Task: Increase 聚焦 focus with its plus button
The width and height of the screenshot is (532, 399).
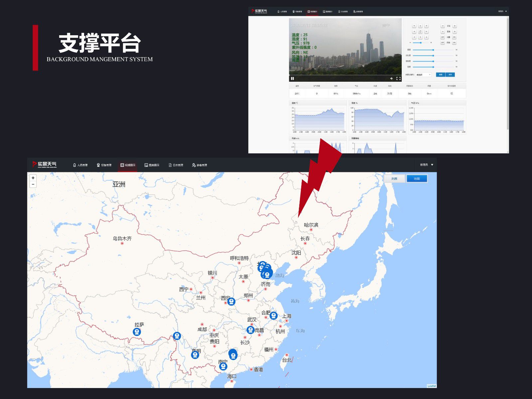Action: coord(455,32)
